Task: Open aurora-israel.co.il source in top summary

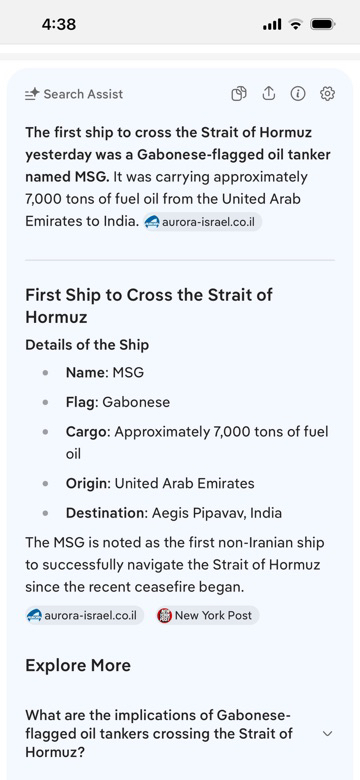Action: [202, 222]
